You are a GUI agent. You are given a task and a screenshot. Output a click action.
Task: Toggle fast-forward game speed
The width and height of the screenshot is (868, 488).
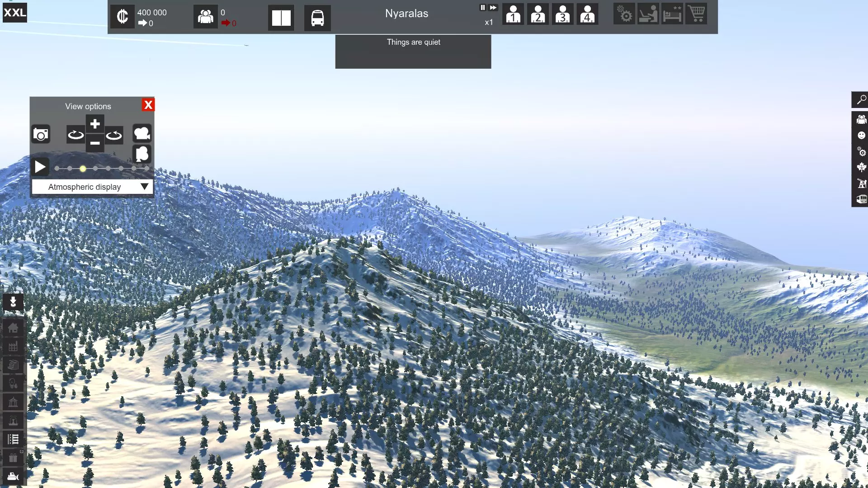click(493, 8)
